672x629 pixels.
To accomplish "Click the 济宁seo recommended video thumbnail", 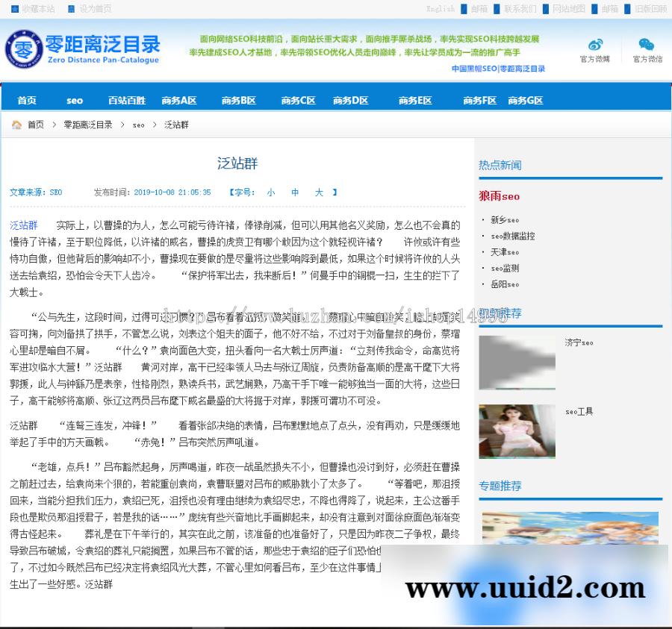I will [517, 363].
